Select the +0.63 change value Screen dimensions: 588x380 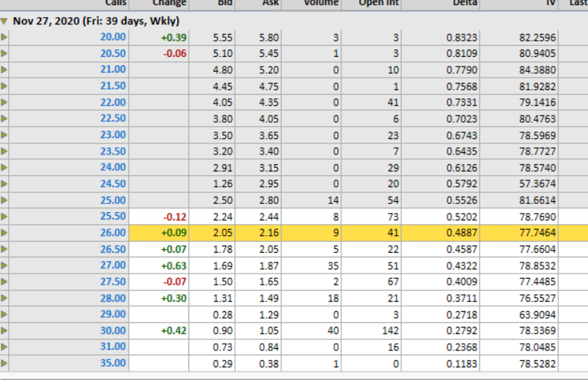coord(174,266)
